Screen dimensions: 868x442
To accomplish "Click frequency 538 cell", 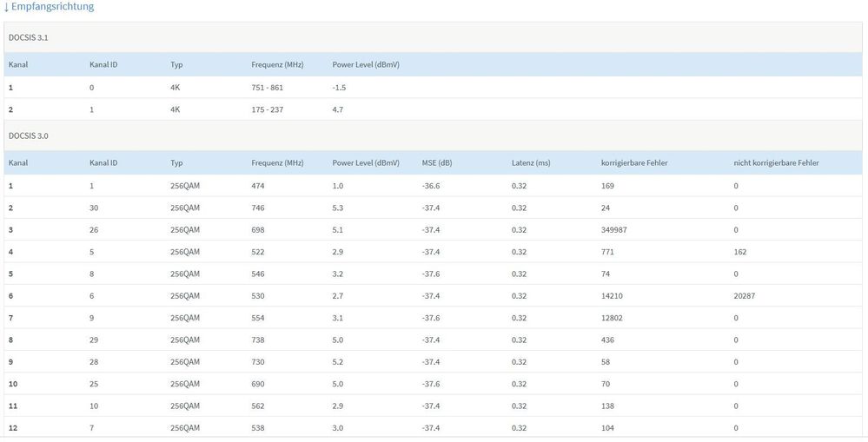I will 258,428.
